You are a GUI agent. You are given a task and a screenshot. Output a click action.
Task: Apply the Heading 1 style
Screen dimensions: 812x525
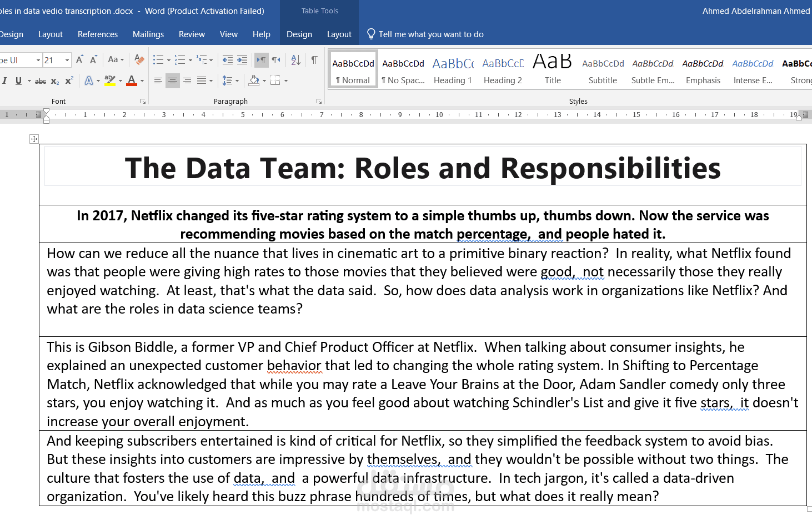[x=453, y=69]
